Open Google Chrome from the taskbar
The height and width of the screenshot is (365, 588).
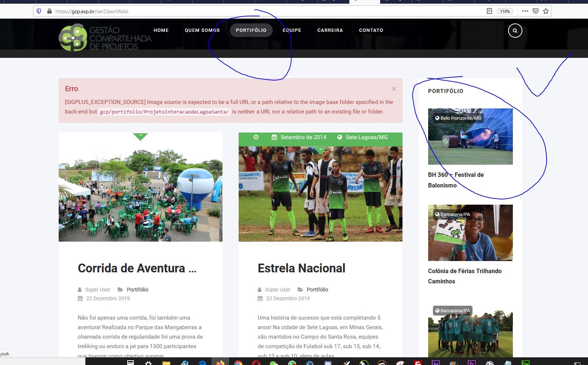(238, 363)
